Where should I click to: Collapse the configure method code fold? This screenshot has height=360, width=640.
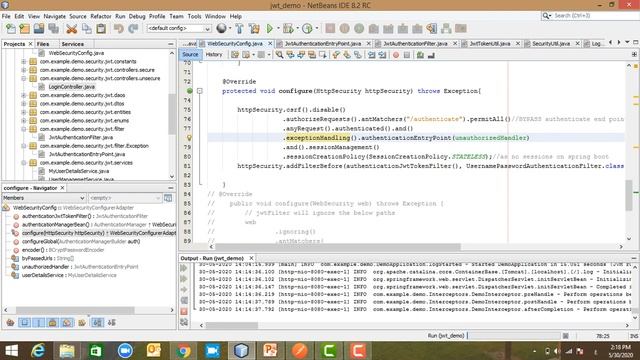click(x=200, y=91)
